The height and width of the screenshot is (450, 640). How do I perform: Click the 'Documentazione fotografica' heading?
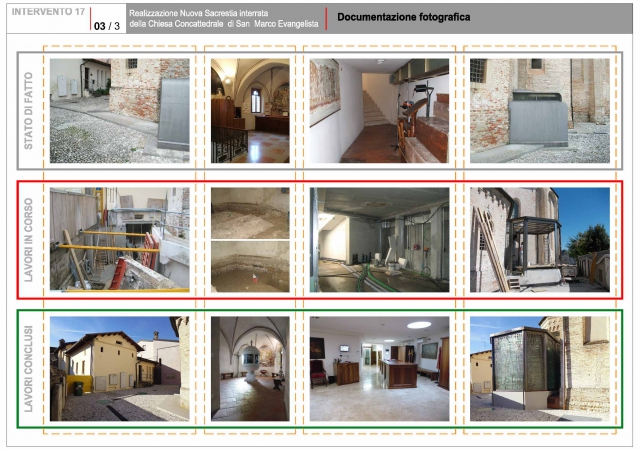tap(403, 18)
